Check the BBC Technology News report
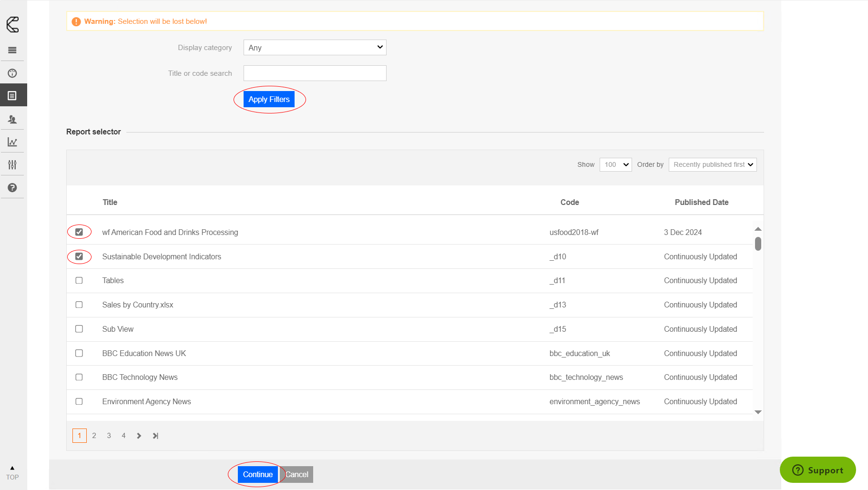 tap(79, 377)
